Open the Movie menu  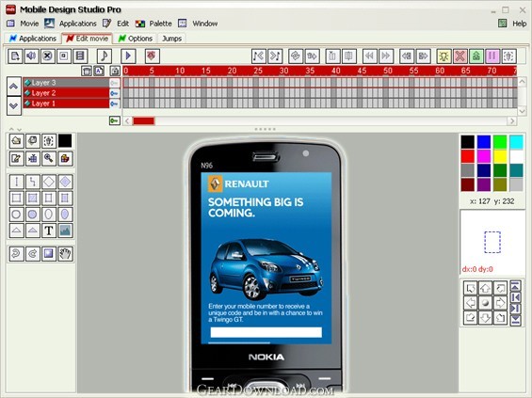tap(29, 24)
